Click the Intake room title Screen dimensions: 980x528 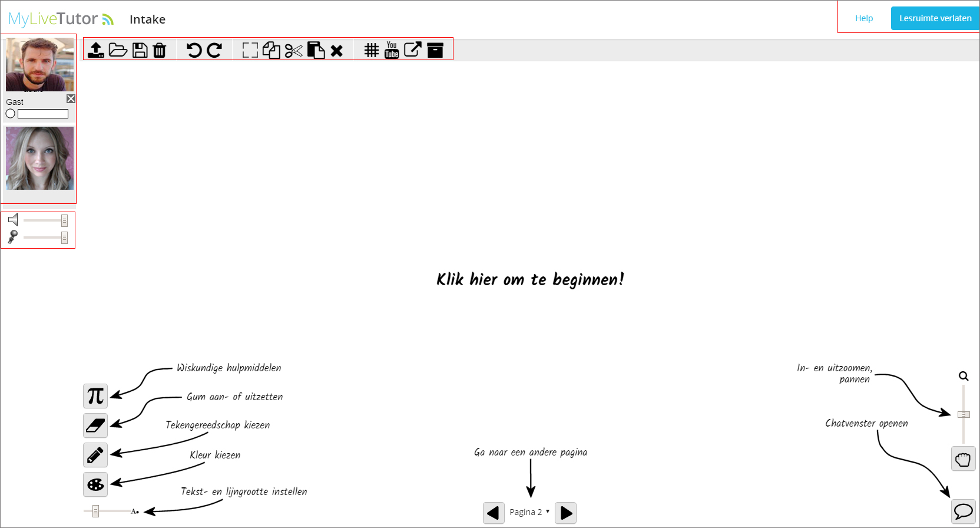tap(147, 19)
